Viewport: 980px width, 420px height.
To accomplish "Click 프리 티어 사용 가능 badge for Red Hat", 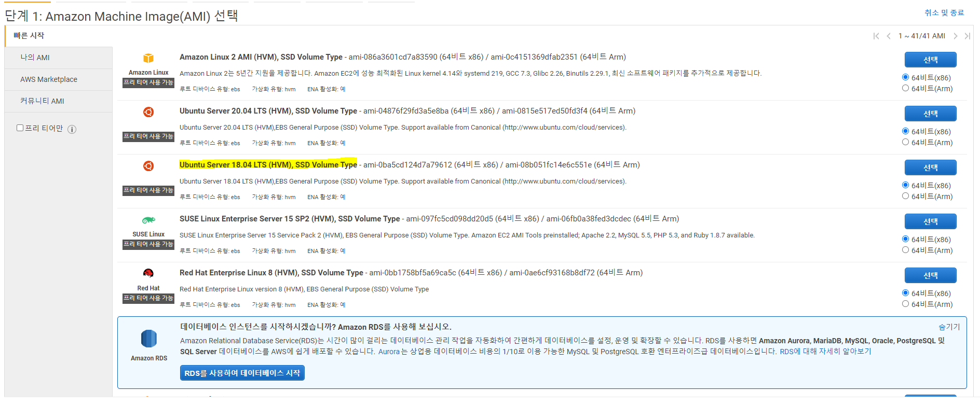I will click(148, 298).
